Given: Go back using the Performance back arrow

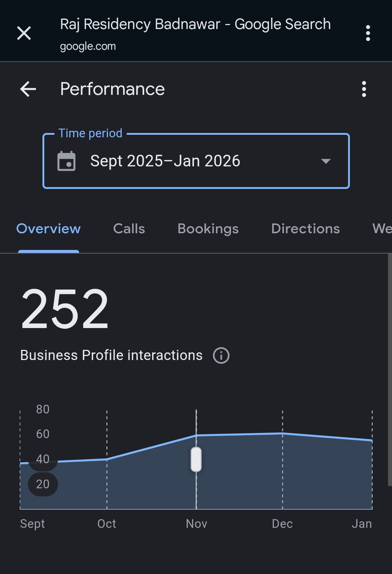Looking at the screenshot, I should [28, 89].
